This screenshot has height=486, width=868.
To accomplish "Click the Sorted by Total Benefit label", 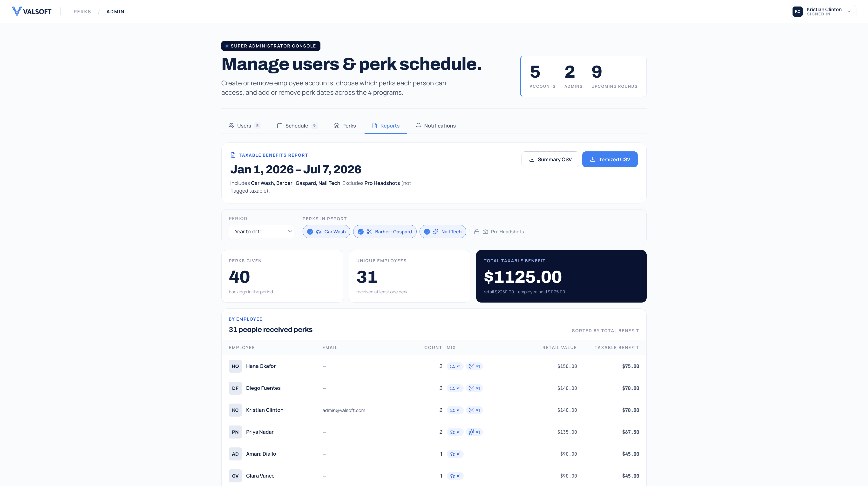I will (x=605, y=331).
